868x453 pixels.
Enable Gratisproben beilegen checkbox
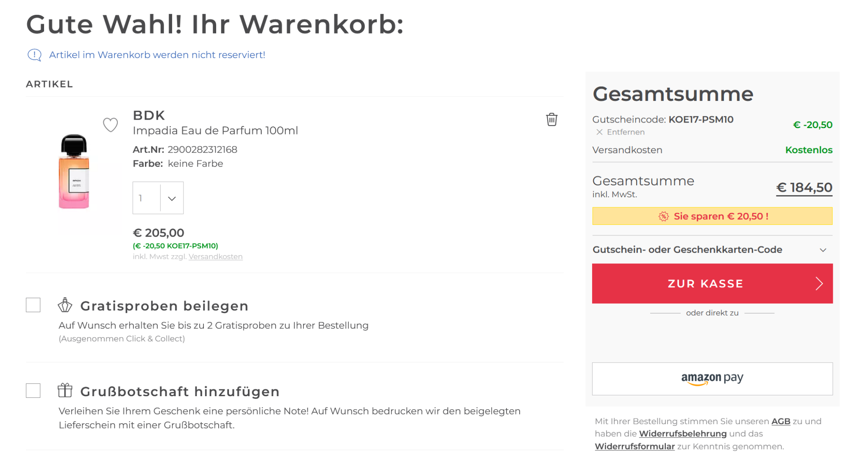[33, 305]
